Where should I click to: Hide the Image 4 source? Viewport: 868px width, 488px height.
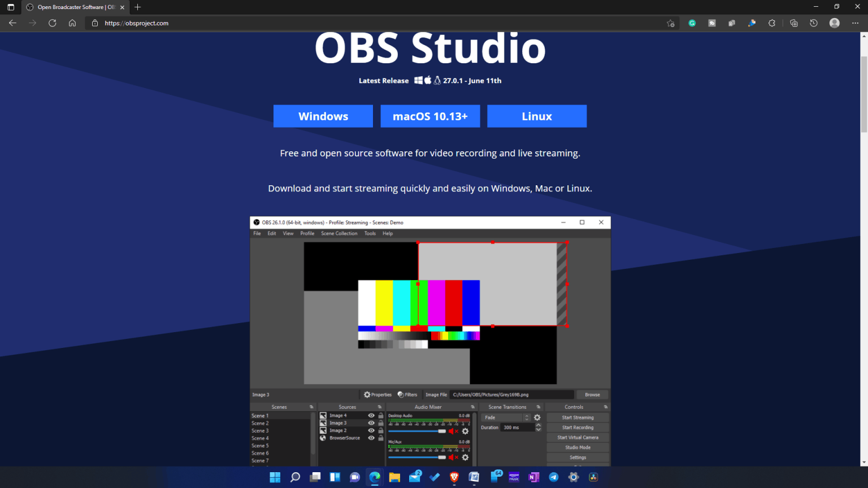(371, 416)
